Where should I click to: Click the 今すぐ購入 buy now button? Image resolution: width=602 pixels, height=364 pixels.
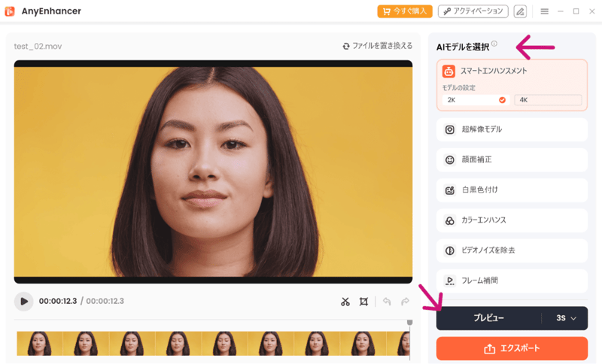405,11
